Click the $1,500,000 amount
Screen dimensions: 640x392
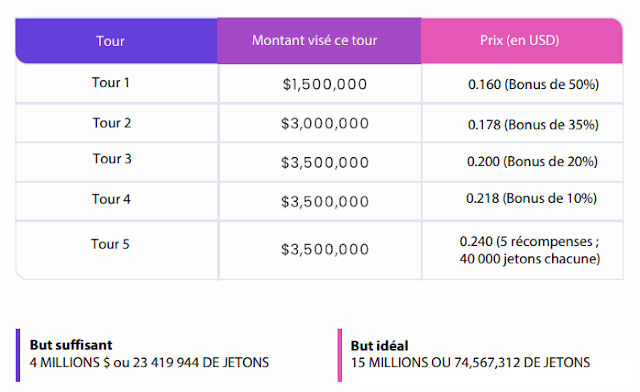pos(325,85)
